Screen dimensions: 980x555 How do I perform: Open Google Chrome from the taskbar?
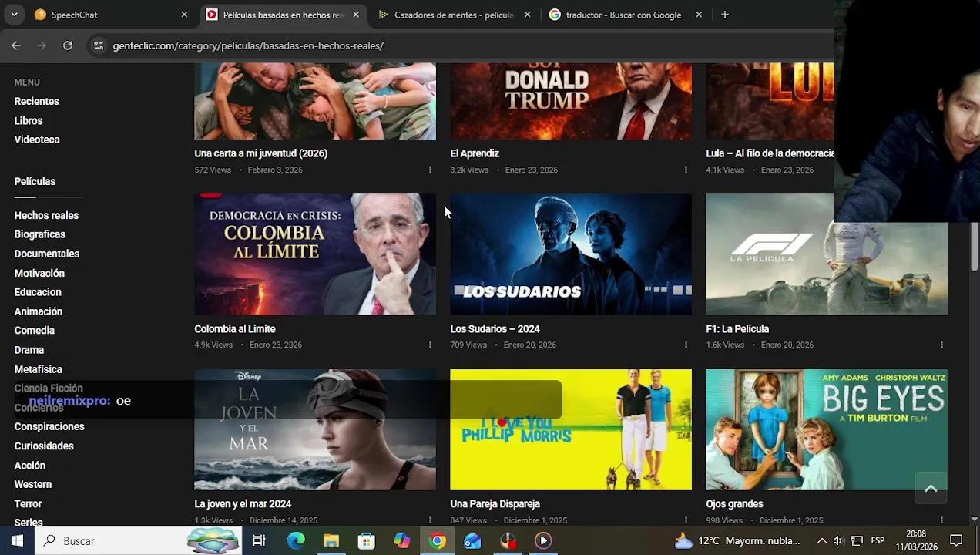(x=438, y=540)
